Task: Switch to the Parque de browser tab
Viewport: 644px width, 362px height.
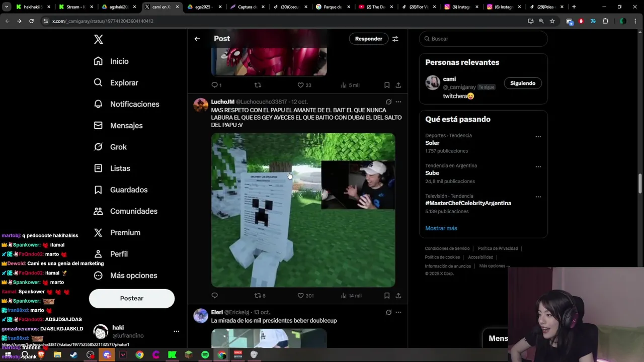Action: [x=333, y=7]
